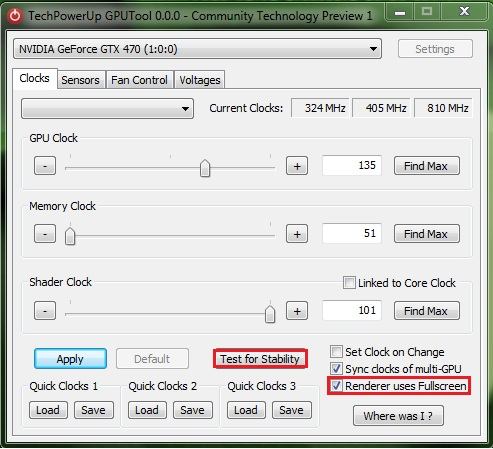
Task: Load Quick Clocks 1 profile
Action: coord(48,410)
